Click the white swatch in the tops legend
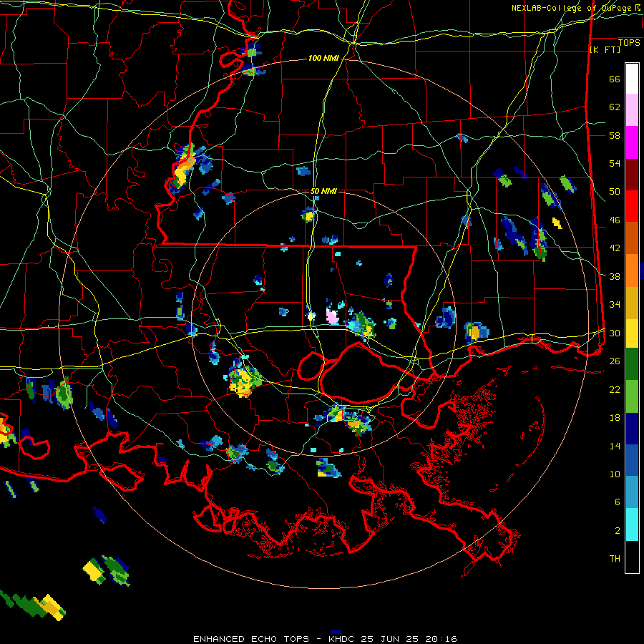The height and width of the screenshot is (644, 644). 632,79
